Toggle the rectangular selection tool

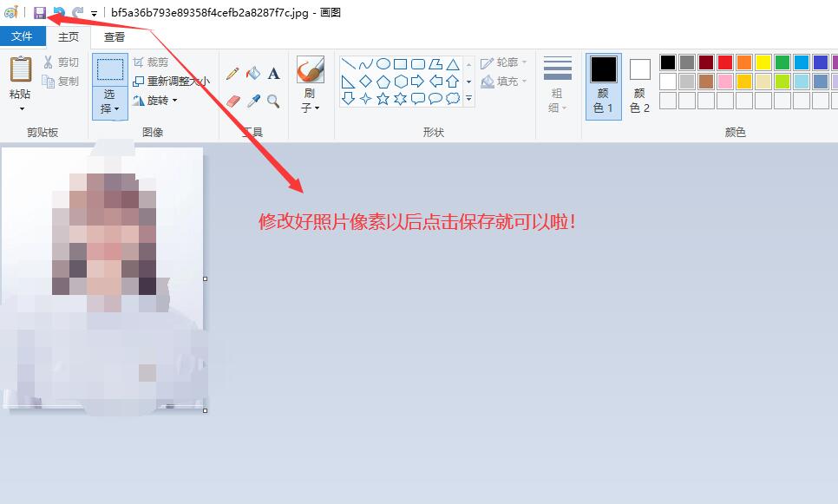point(109,70)
